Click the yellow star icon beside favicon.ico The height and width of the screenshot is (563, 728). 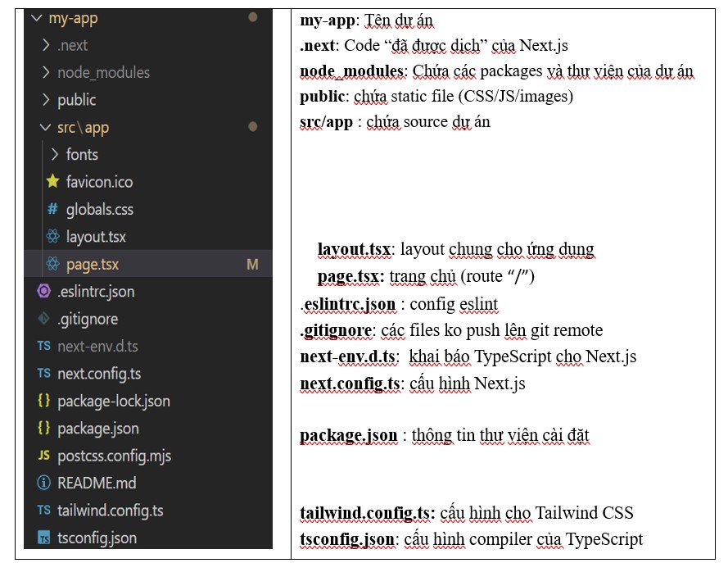53,181
